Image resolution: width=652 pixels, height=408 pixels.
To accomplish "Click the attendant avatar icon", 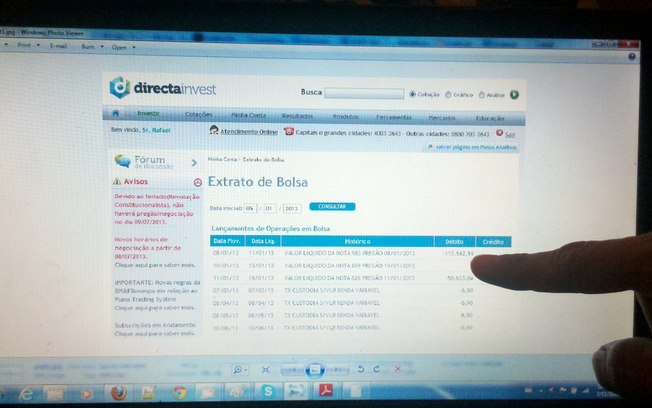I will coord(214,130).
